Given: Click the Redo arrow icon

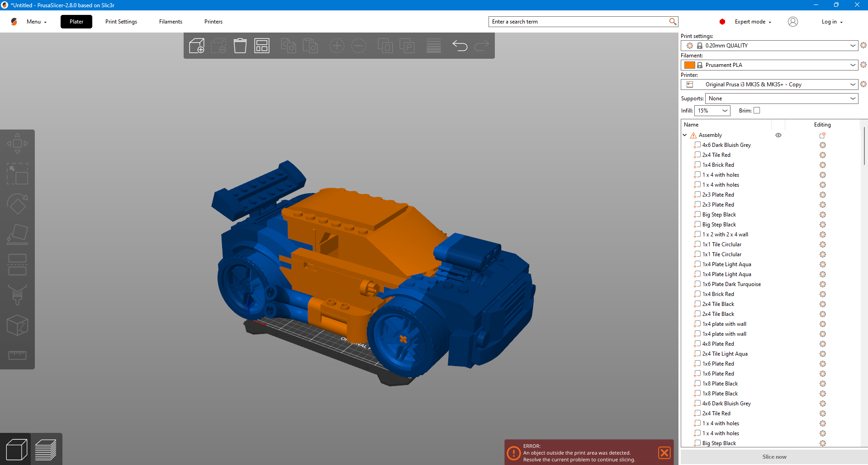Looking at the screenshot, I should point(482,46).
